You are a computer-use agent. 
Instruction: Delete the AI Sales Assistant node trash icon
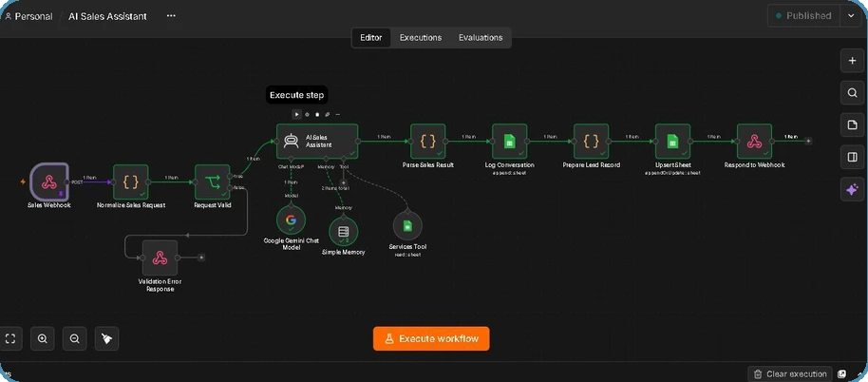point(317,114)
